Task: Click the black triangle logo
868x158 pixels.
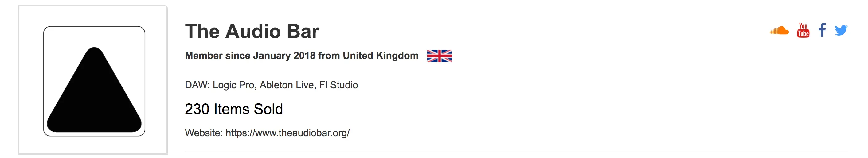Action: pos(94,94)
